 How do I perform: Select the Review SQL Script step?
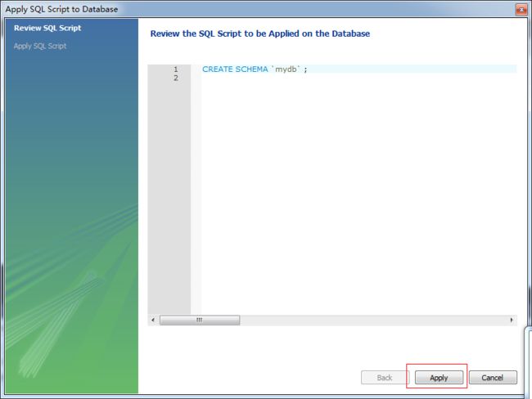click(47, 28)
